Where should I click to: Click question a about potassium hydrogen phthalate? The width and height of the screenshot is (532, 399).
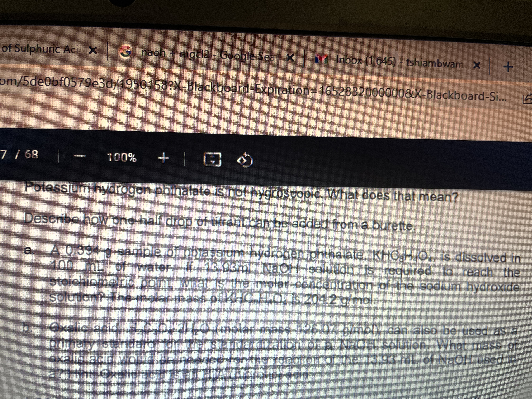click(284, 277)
